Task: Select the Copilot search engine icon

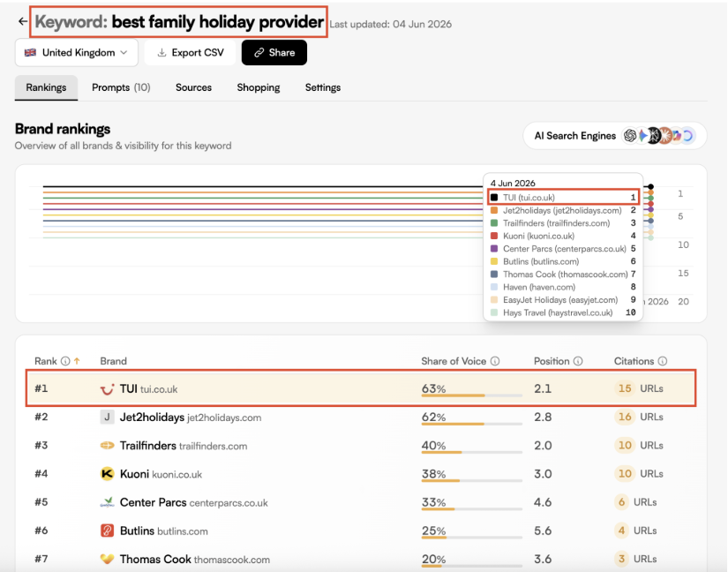Action: [677, 136]
